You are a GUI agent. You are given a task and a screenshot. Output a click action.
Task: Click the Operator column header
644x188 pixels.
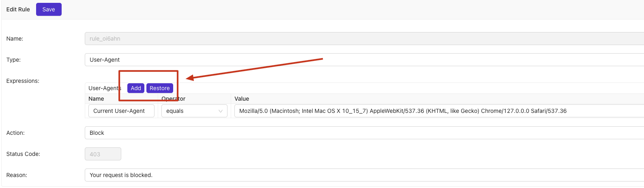click(174, 99)
